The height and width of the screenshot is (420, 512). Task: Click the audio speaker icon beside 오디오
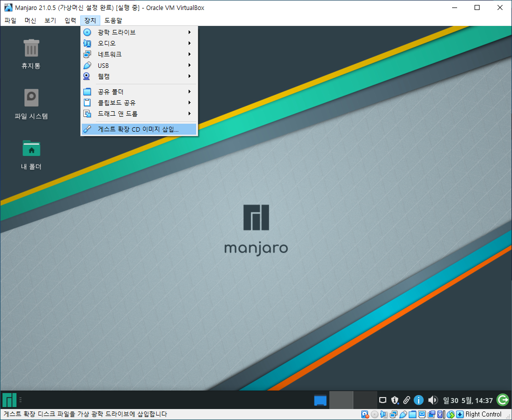click(x=87, y=43)
